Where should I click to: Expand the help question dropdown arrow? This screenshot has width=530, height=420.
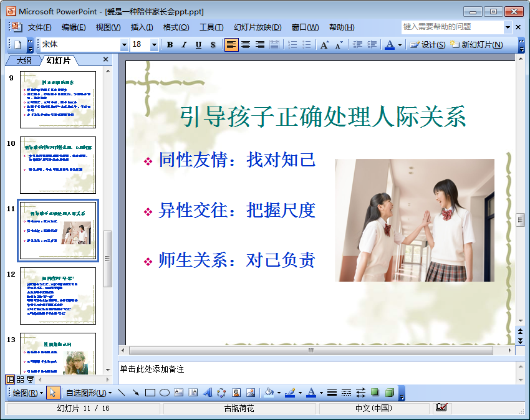click(x=508, y=27)
